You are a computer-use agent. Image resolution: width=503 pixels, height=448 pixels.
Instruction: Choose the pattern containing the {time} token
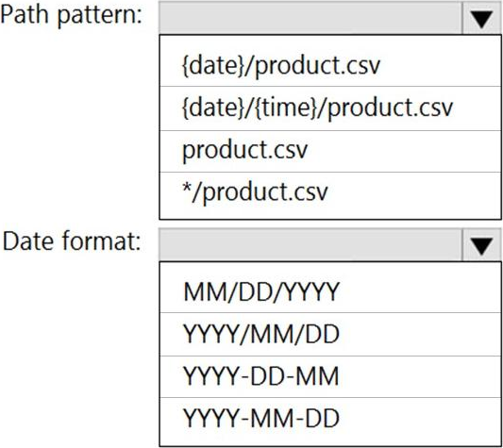pyautogui.click(x=330, y=108)
